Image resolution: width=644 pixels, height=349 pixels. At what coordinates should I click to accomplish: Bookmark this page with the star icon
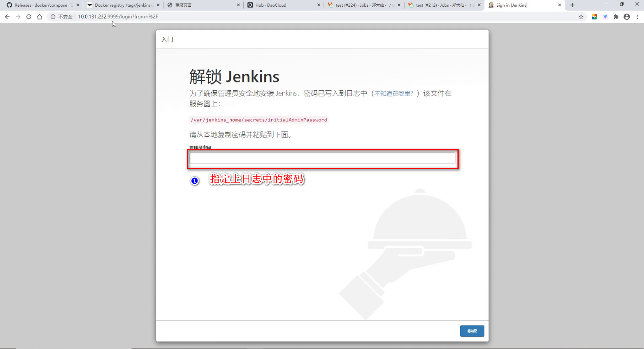(x=581, y=17)
